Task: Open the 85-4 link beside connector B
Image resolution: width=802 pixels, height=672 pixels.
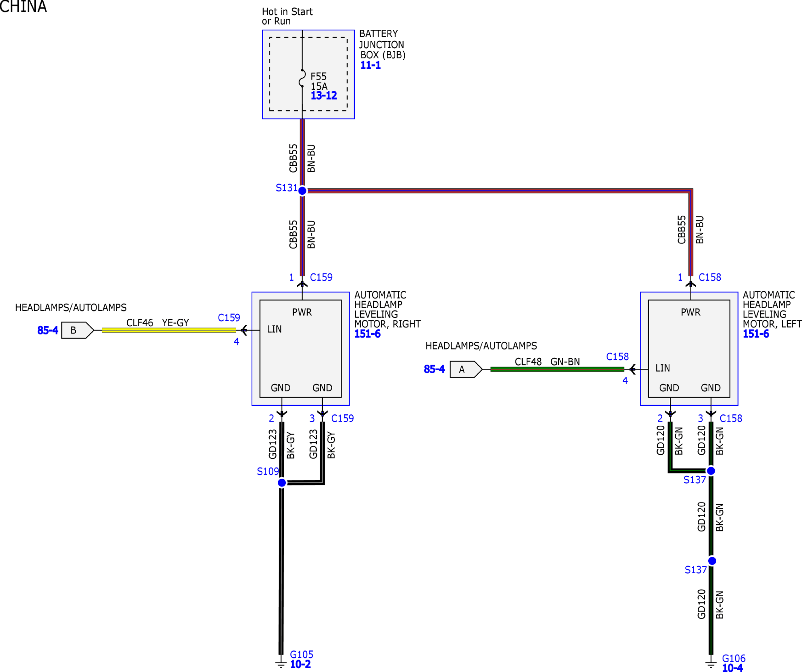Action: 48,330
